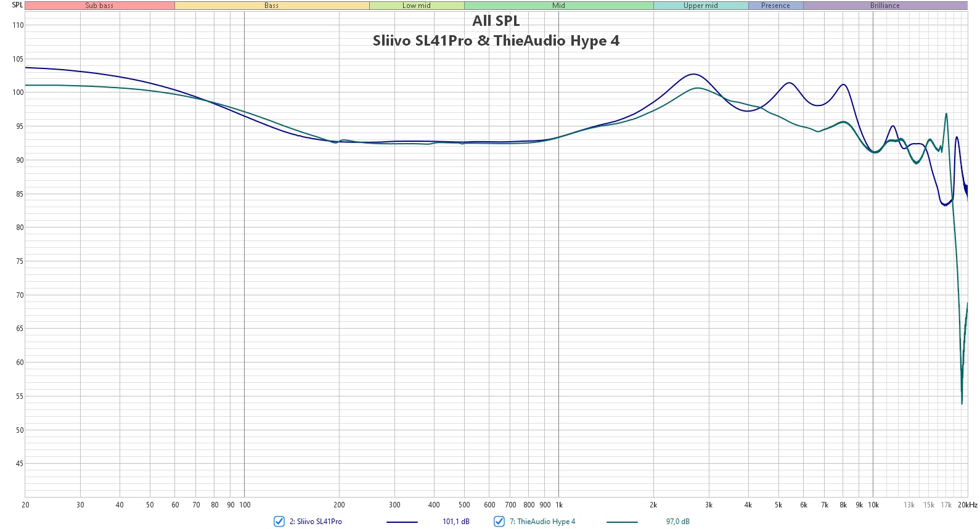Viewport: 980px width, 529px height.
Task: Click the green 'Mid' band label
Action: [559, 6]
